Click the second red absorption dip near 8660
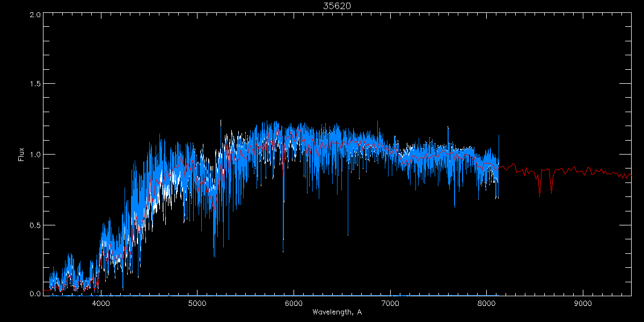644x322 pixels. tap(551, 191)
